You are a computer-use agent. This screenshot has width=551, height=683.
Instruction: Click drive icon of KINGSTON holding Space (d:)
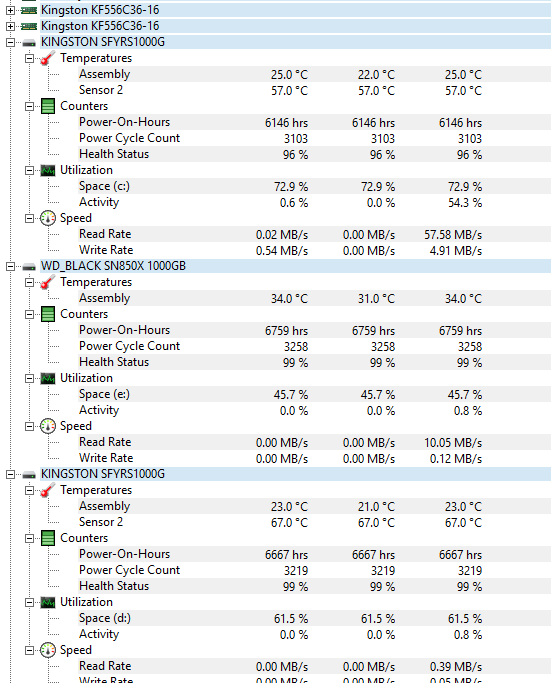click(29, 474)
